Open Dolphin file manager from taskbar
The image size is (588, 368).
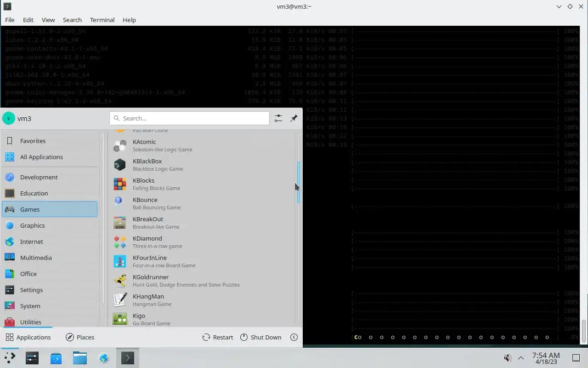point(80,358)
